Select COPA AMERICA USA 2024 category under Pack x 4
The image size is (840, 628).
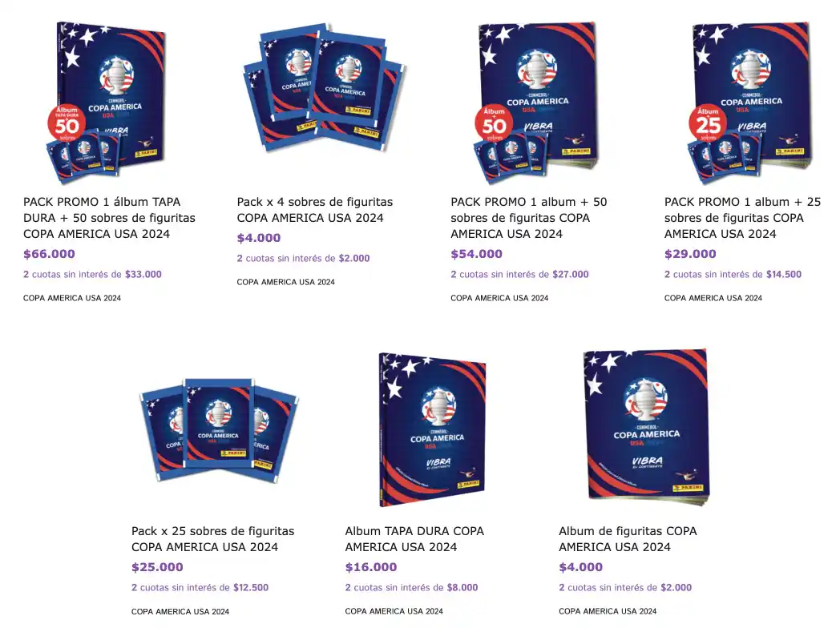(x=286, y=281)
